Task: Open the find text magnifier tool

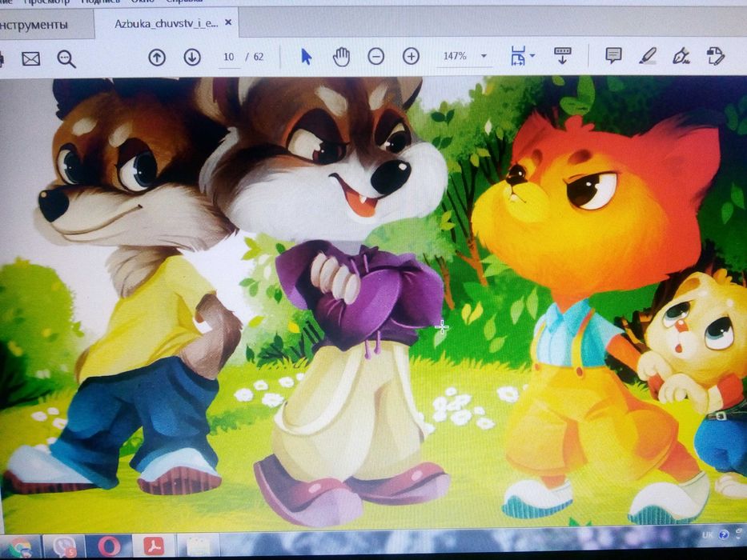Action: [x=66, y=59]
